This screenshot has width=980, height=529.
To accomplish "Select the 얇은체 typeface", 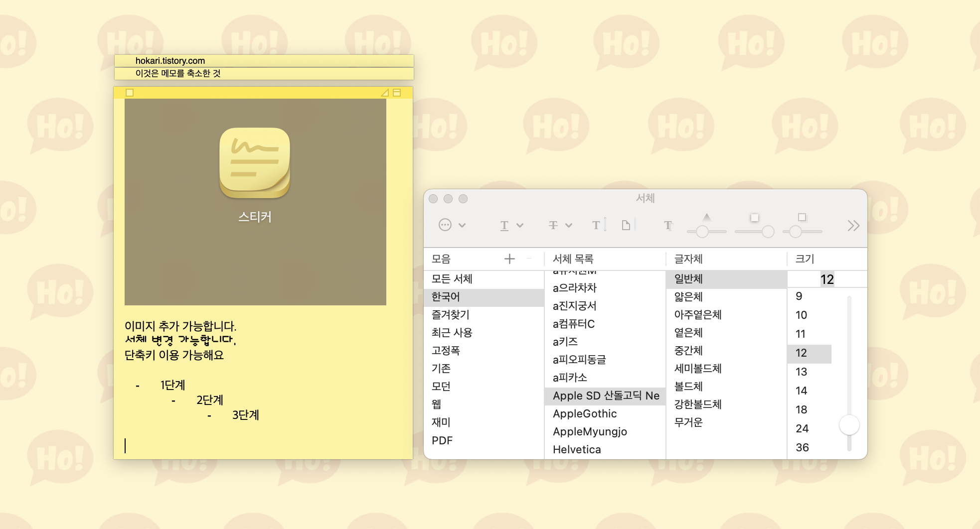I will coord(726,297).
